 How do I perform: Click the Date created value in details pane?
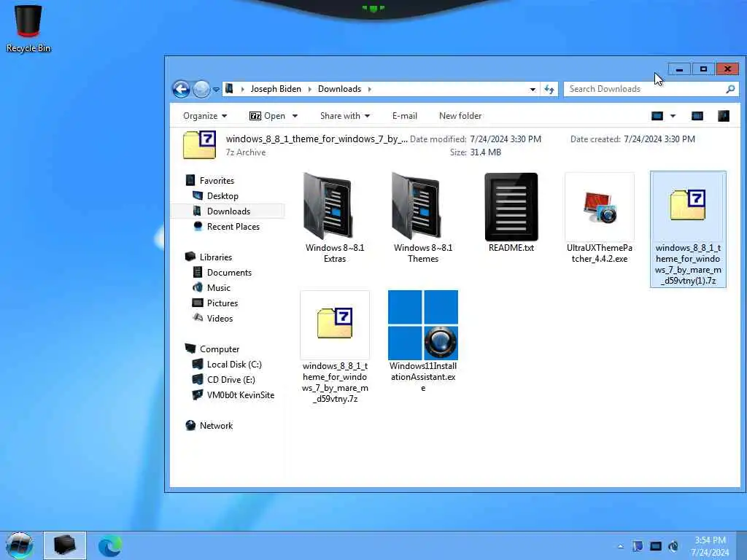pos(659,139)
